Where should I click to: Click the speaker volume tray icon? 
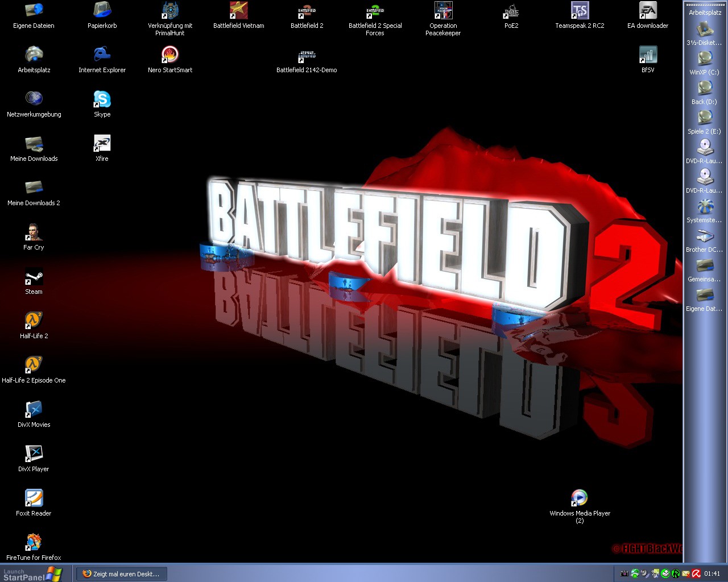645,573
